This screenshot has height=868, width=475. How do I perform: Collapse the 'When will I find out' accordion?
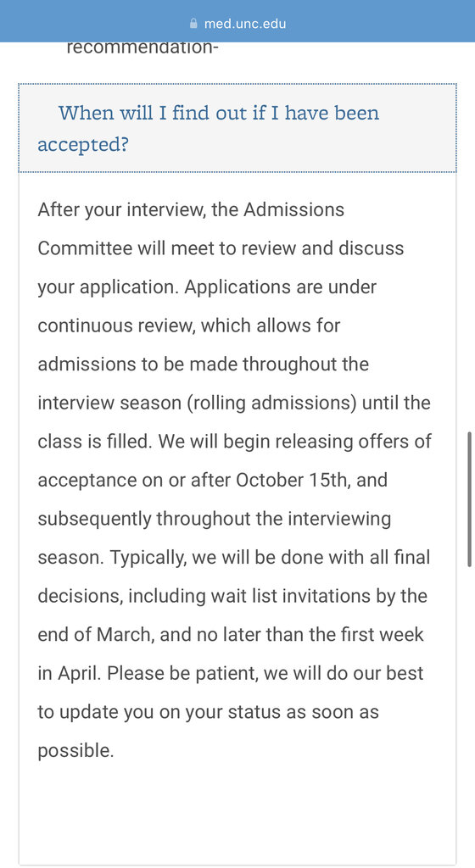(237, 129)
